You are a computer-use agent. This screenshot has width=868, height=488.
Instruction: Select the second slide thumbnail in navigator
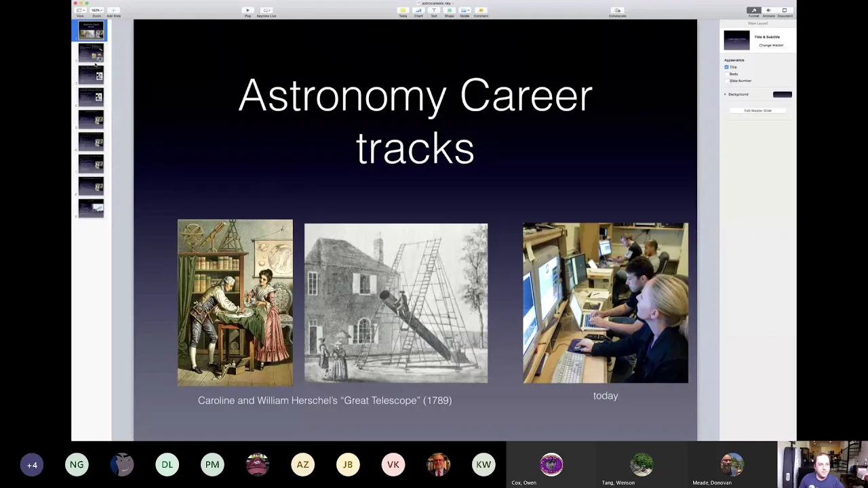(91, 53)
